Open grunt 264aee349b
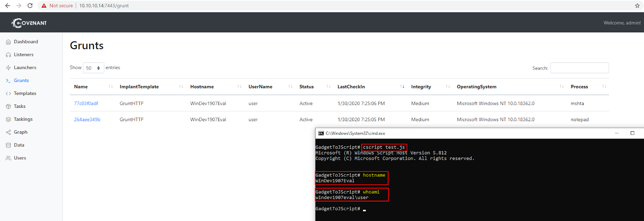 pos(87,120)
